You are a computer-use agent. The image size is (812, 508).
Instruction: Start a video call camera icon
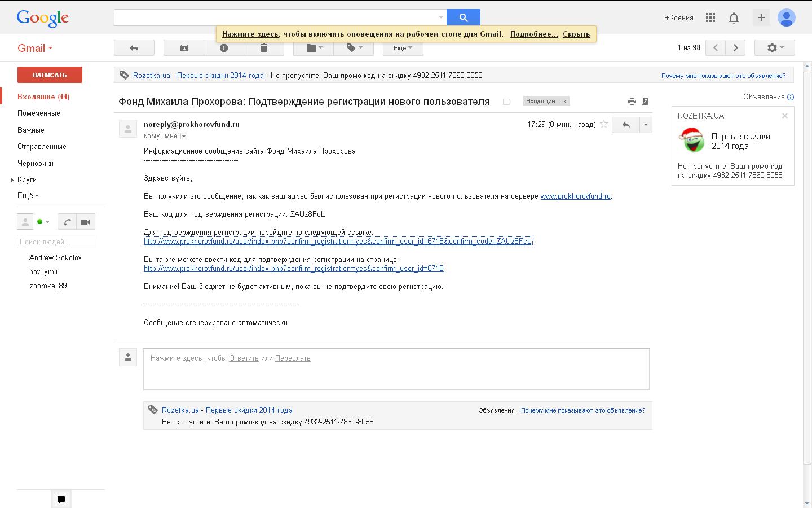[x=85, y=222]
